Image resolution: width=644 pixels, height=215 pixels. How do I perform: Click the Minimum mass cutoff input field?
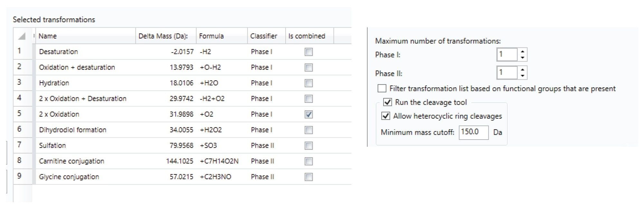coord(473,132)
